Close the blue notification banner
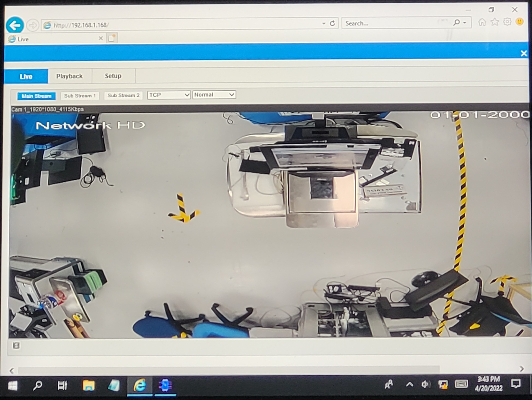 (x=524, y=53)
